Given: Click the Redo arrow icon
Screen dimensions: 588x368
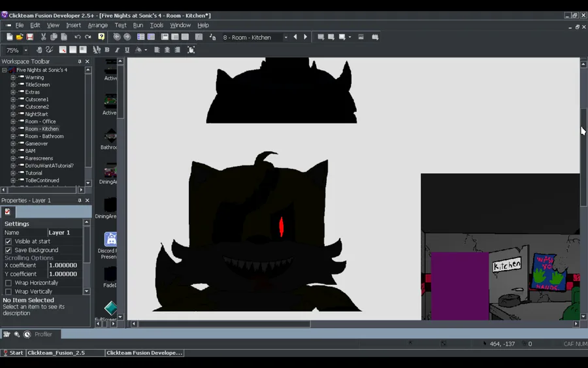Looking at the screenshot, I should (88, 37).
